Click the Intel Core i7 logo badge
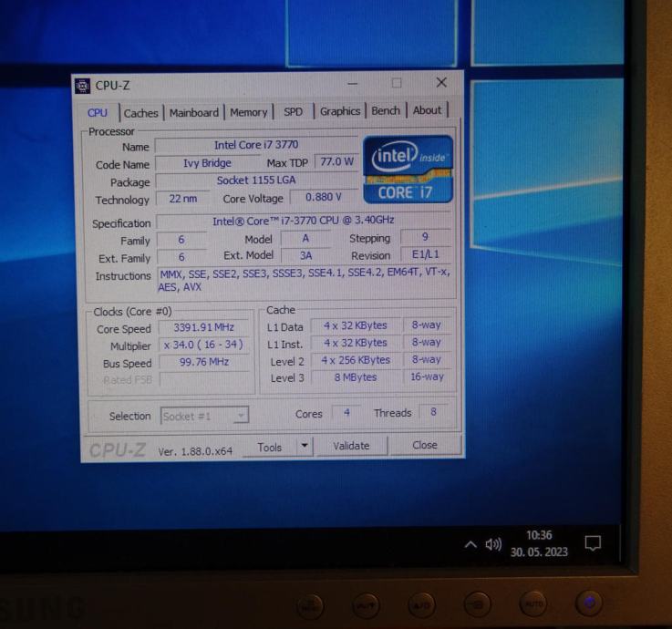 coord(408,169)
